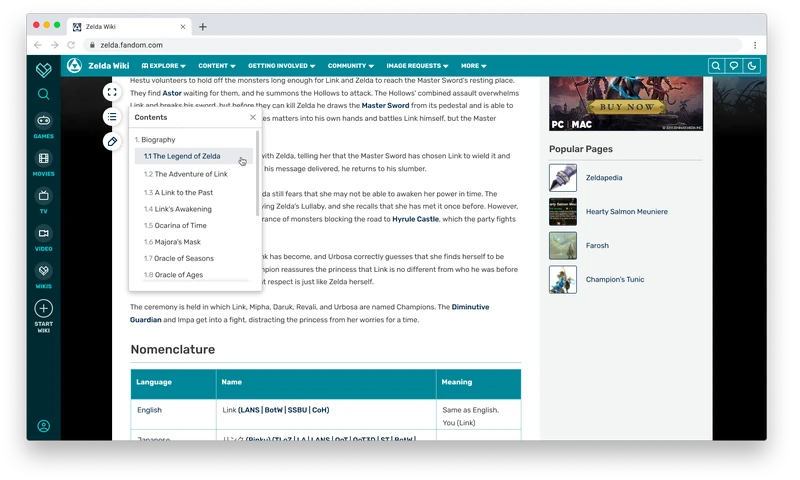
Task: Expand the Image Requests dropdown
Action: [417, 66]
